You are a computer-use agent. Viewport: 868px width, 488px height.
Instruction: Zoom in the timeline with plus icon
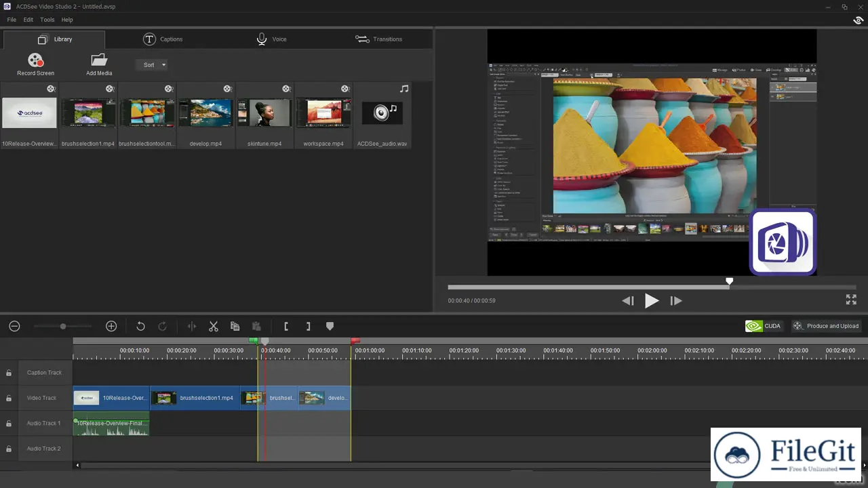pos(111,326)
